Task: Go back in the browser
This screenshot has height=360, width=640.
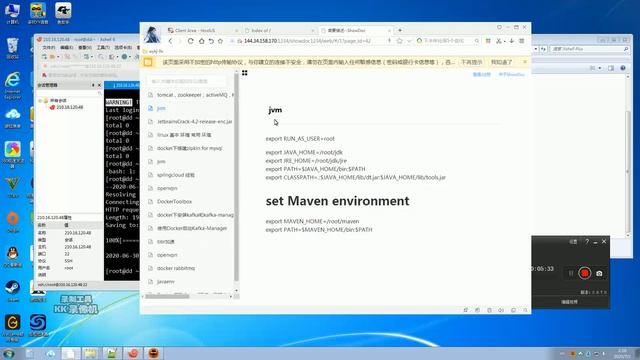Action: pos(170,41)
